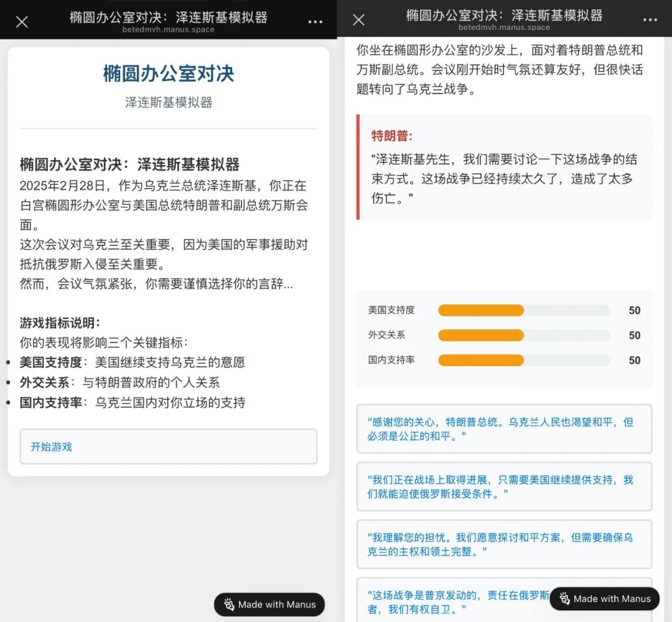Select reply 我们正在战场上取得进展

click(x=504, y=486)
